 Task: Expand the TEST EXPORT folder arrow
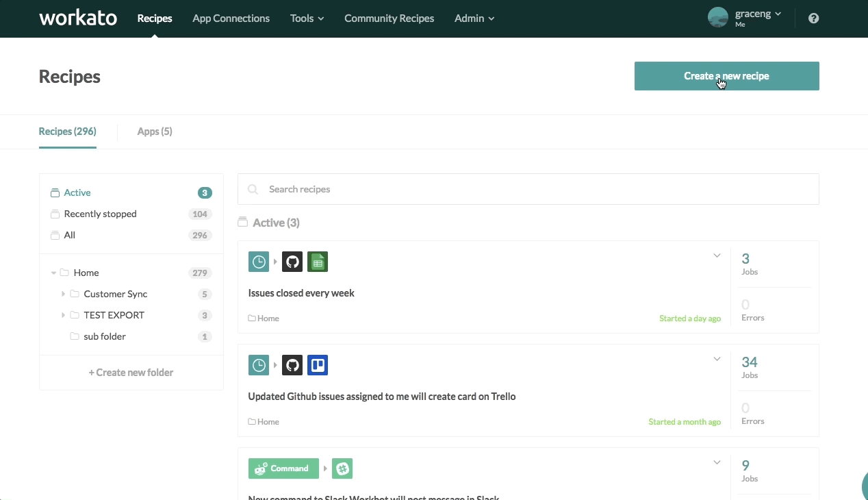coord(63,315)
